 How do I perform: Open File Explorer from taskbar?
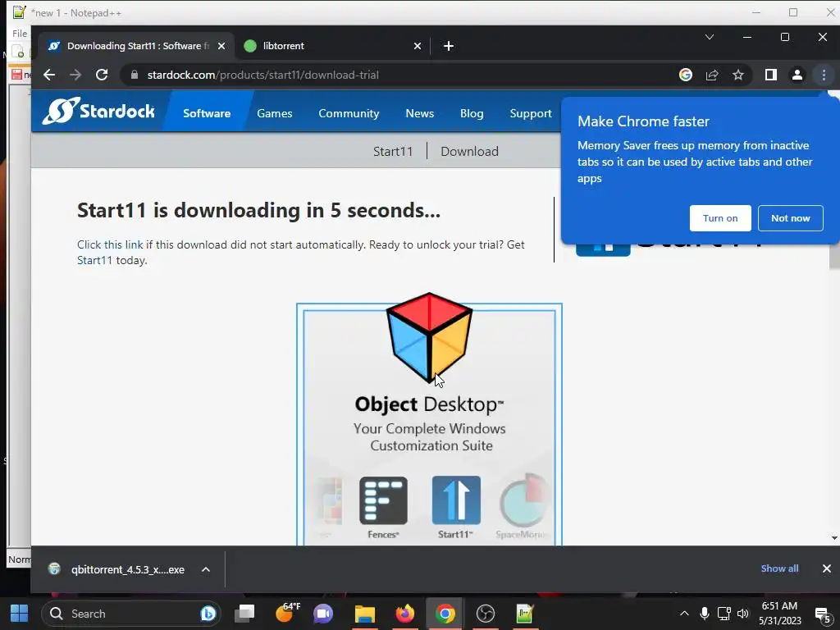click(x=365, y=614)
